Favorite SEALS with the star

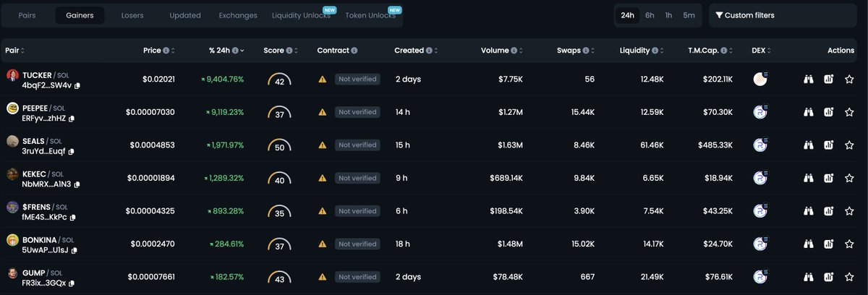tap(849, 145)
